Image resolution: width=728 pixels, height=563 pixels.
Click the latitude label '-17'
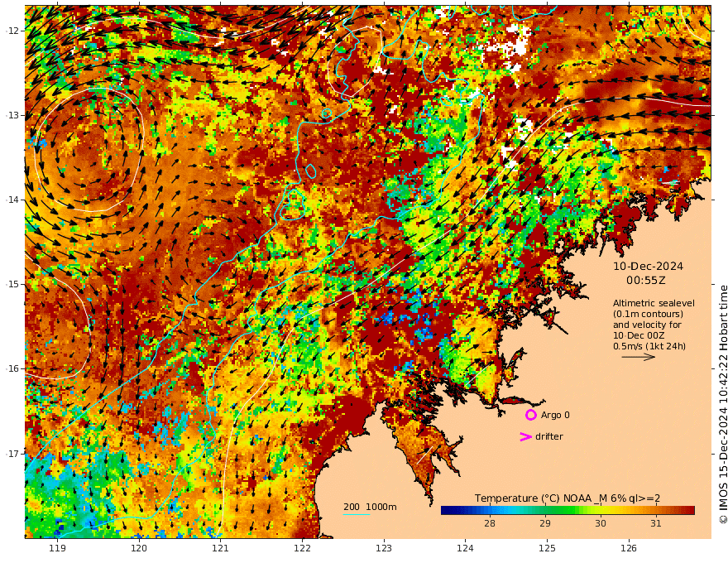[12, 454]
